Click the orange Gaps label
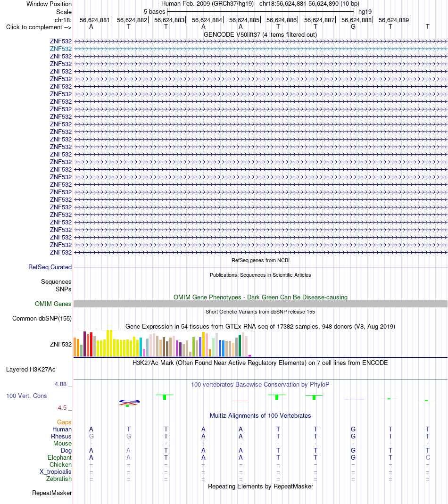448x504 pixels. [x=64, y=422]
